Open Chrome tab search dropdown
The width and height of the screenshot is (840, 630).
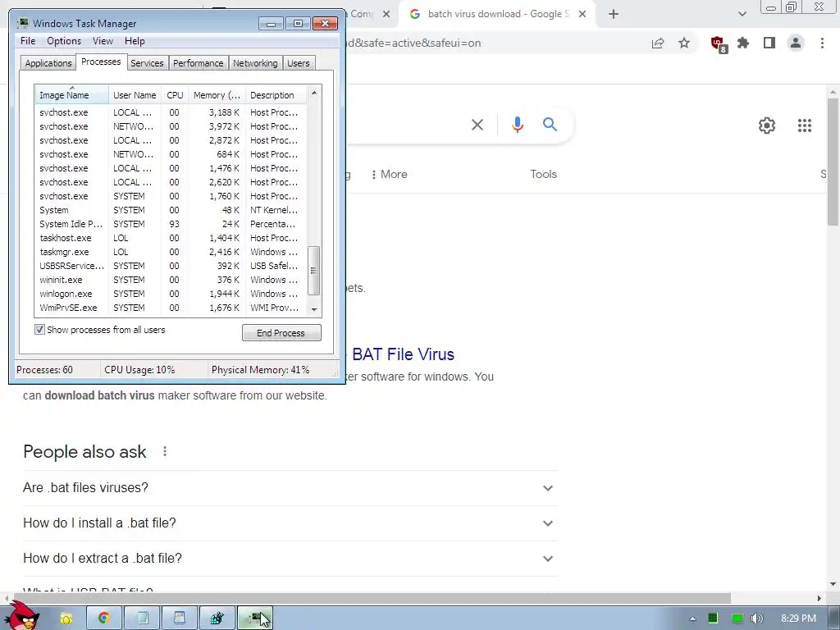(742, 15)
